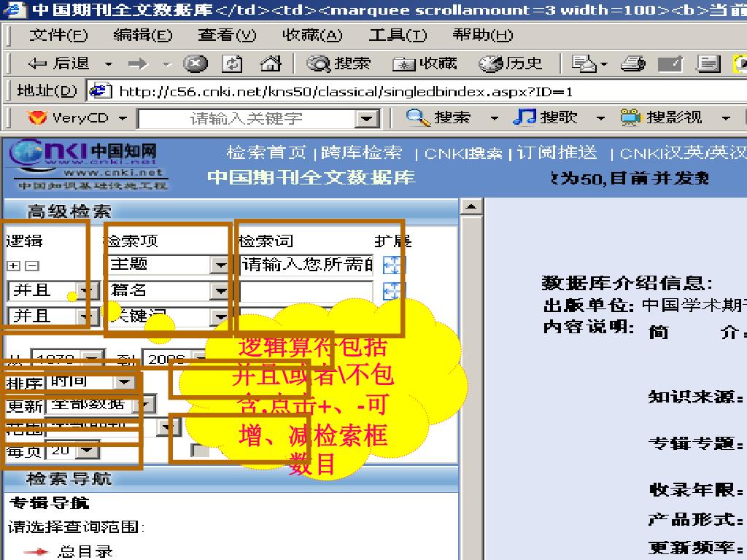This screenshot has height=560, width=747.
Task: Open the 帮助(H) menu
Action: click(x=483, y=35)
